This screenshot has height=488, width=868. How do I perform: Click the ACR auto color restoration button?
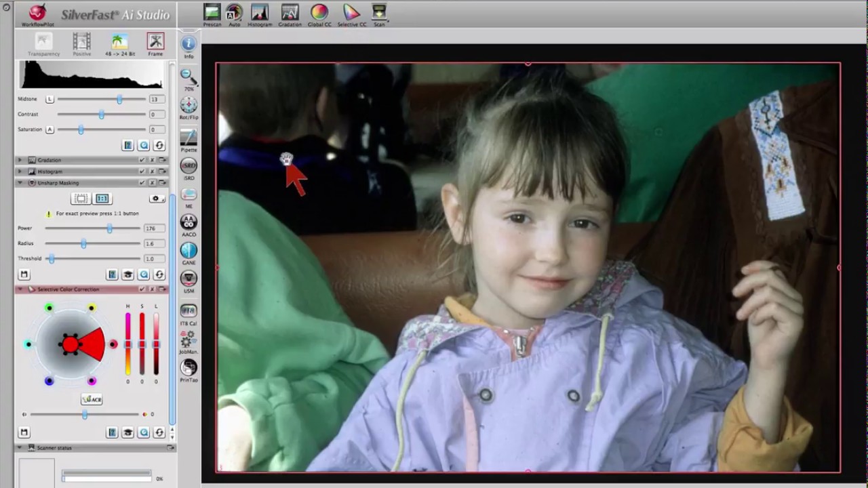92,399
